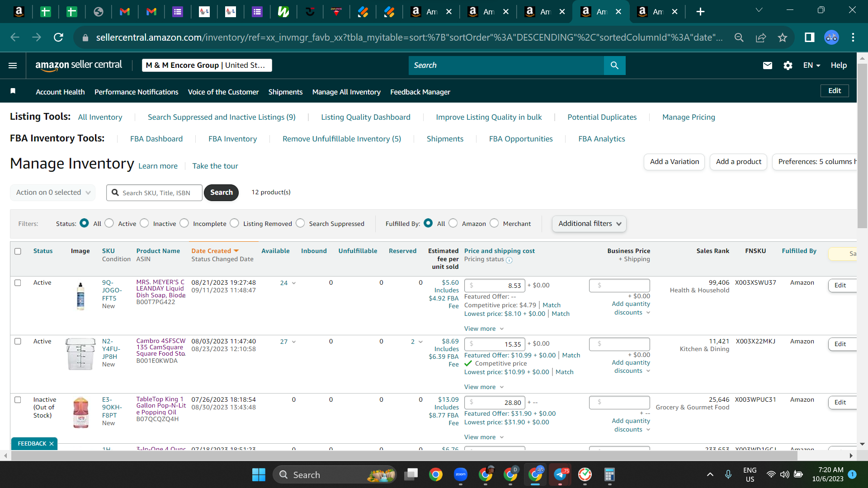Click the search magnifier button in header
This screenshot has width=868, height=488.
pos(614,66)
